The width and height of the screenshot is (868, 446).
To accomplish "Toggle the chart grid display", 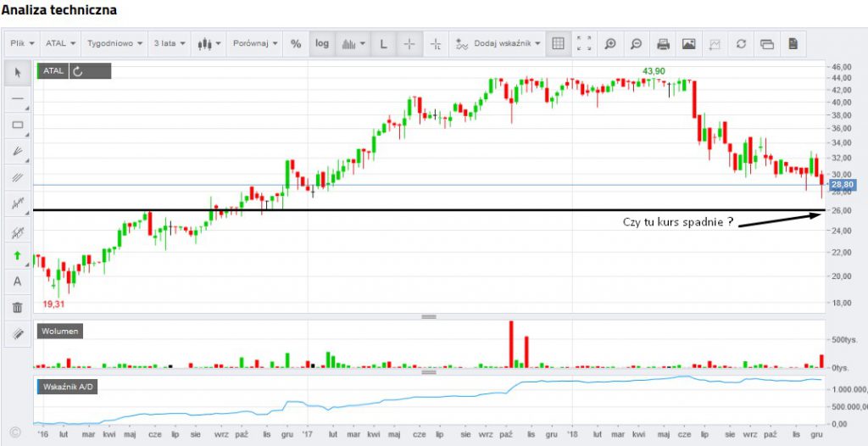I will [558, 43].
